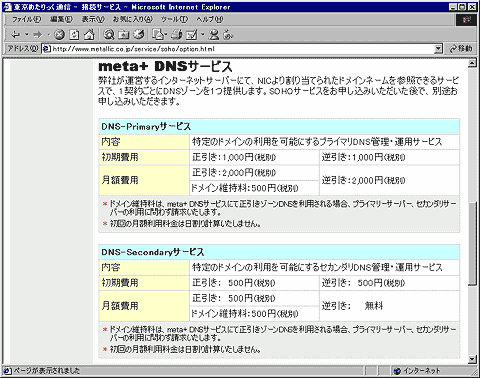
Task: Click the Internet zone globe icon
Action: tap(397, 371)
